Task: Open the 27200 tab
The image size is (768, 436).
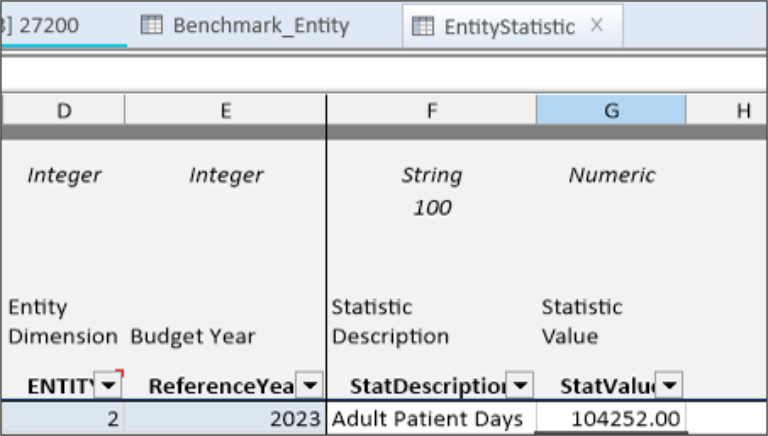Action: pyautogui.click(x=50, y=26)
